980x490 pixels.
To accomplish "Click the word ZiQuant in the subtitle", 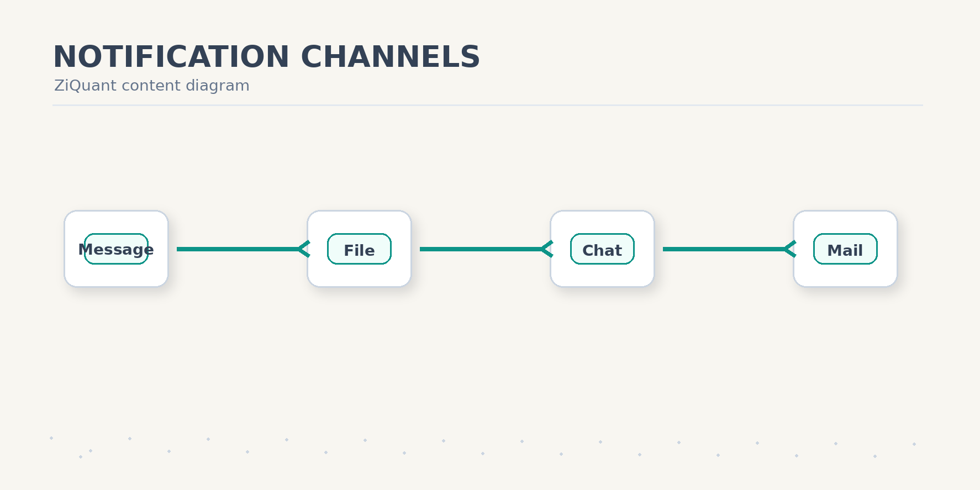I will [86, 86].
